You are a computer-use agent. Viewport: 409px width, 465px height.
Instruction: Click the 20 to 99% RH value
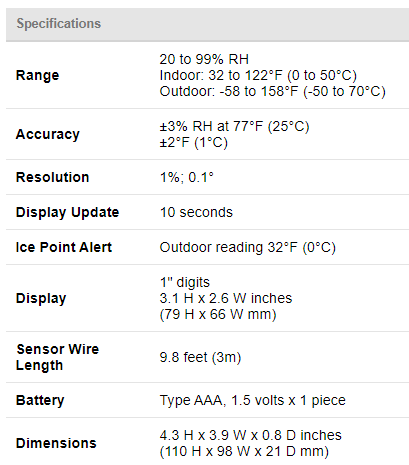coord(204,59)
